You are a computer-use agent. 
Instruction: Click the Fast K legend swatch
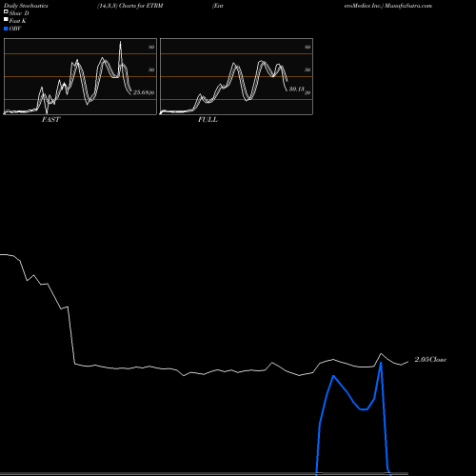click(x=6, y=20)
